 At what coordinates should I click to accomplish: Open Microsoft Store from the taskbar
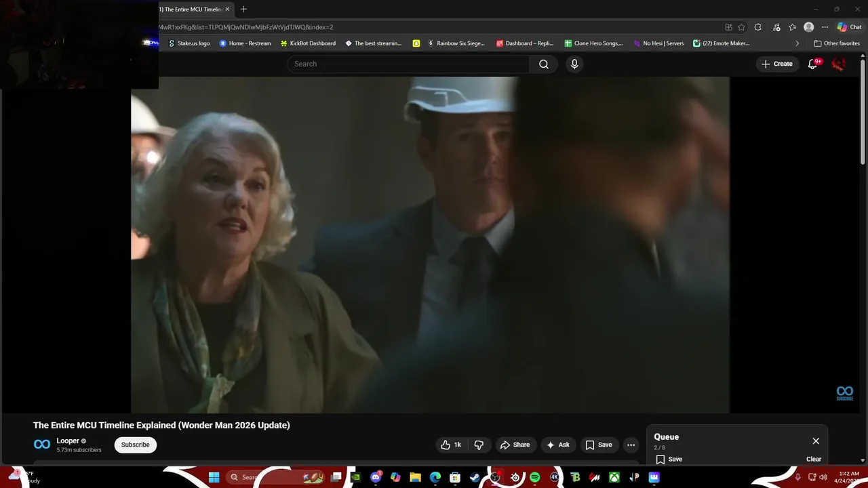(x=455, y=477)
